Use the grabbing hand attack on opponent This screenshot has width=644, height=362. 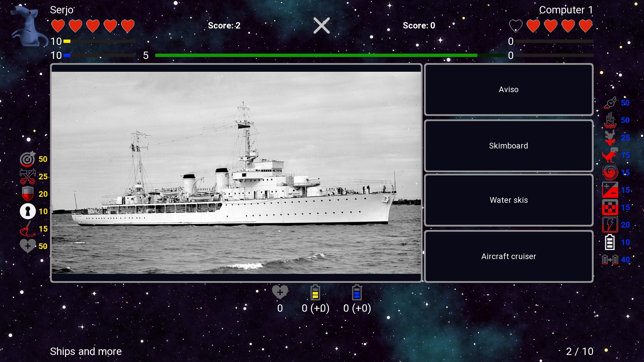610,120
